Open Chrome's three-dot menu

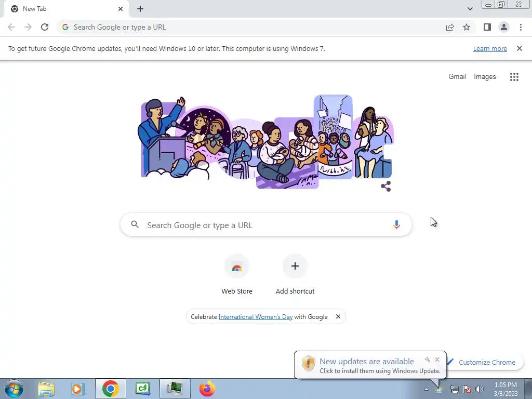pos(521,27)
